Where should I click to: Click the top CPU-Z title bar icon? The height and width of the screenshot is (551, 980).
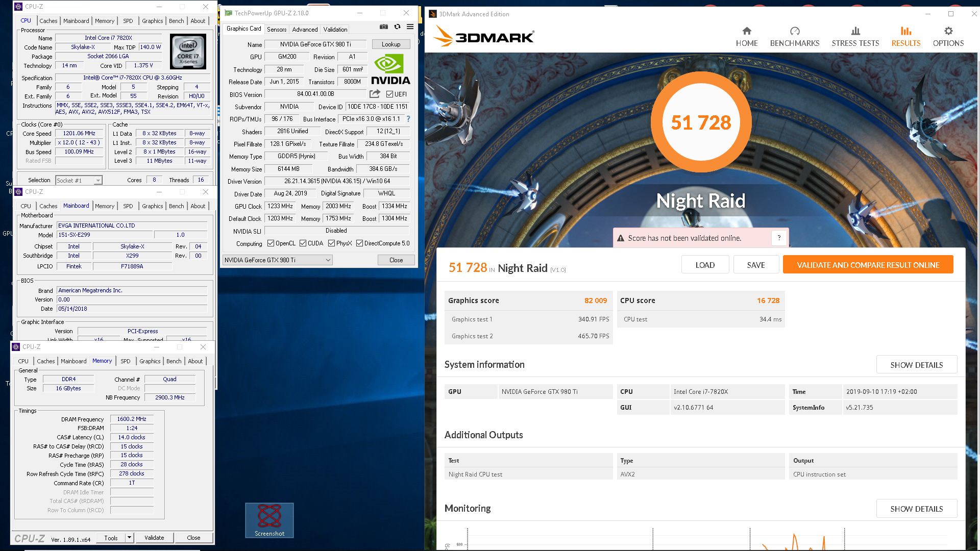click(18, 7)
